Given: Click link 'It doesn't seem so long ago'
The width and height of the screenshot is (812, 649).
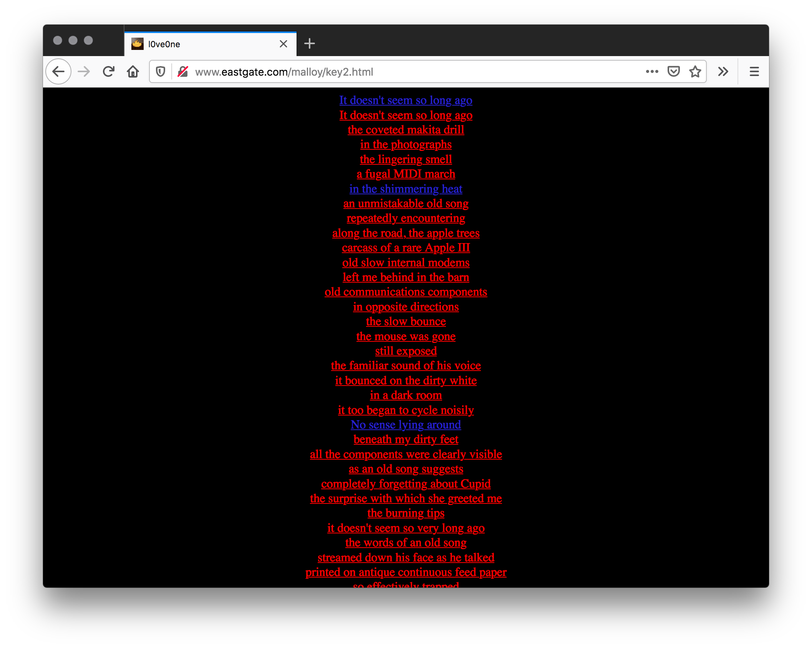Looking at the screenshot, I should tap(405, 100).
